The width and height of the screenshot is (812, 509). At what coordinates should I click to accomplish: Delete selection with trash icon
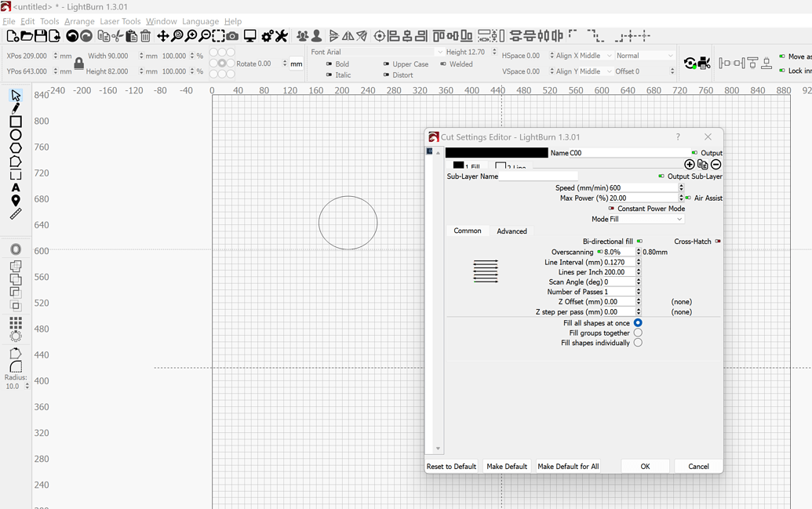(145, 36)
